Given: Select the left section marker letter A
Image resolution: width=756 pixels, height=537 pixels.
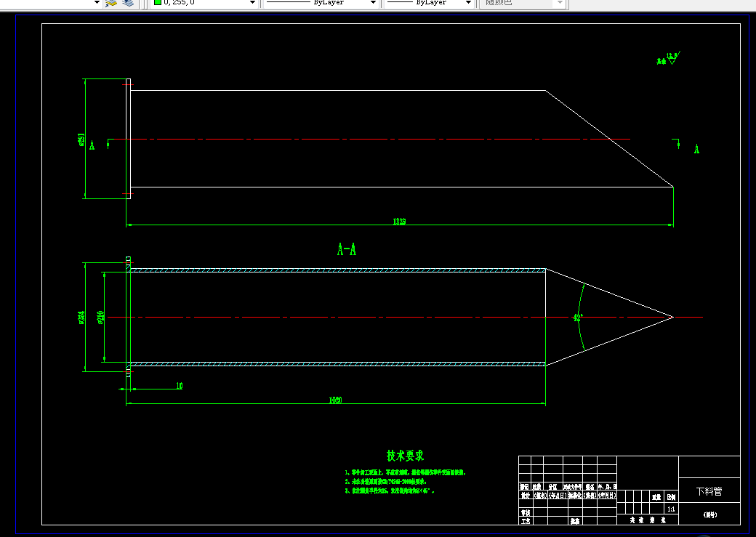Looking at the screenshot, I should tap(92, 145).
